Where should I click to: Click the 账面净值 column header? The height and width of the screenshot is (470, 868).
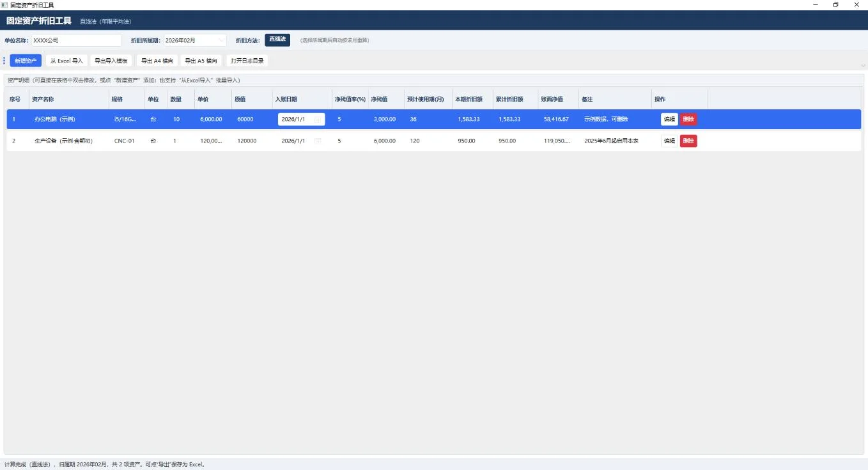coord(558,99)
